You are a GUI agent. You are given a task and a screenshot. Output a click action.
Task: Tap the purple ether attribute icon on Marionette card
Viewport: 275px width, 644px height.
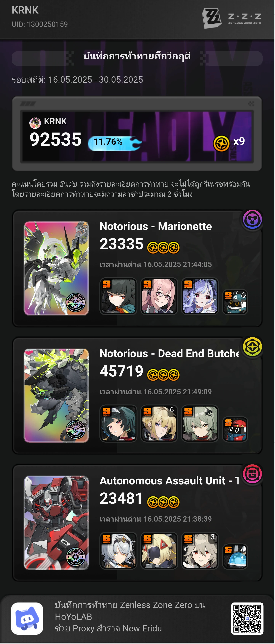click(252, 220)
